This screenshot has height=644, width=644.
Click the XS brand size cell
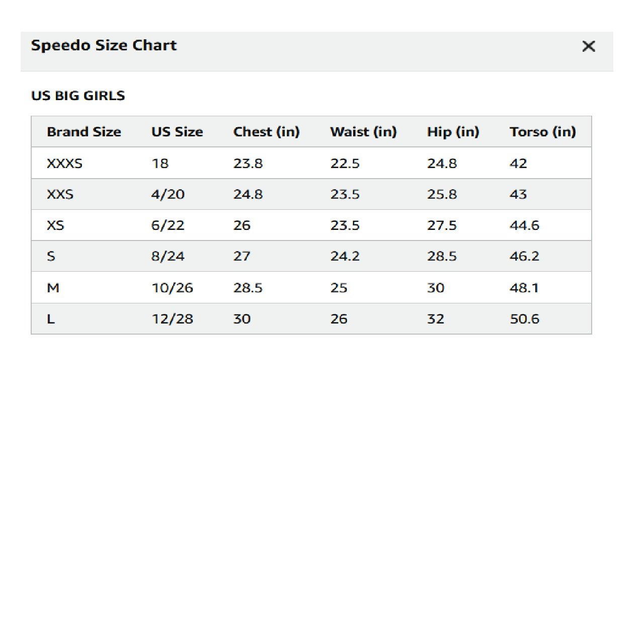click(x=55, y=225)
